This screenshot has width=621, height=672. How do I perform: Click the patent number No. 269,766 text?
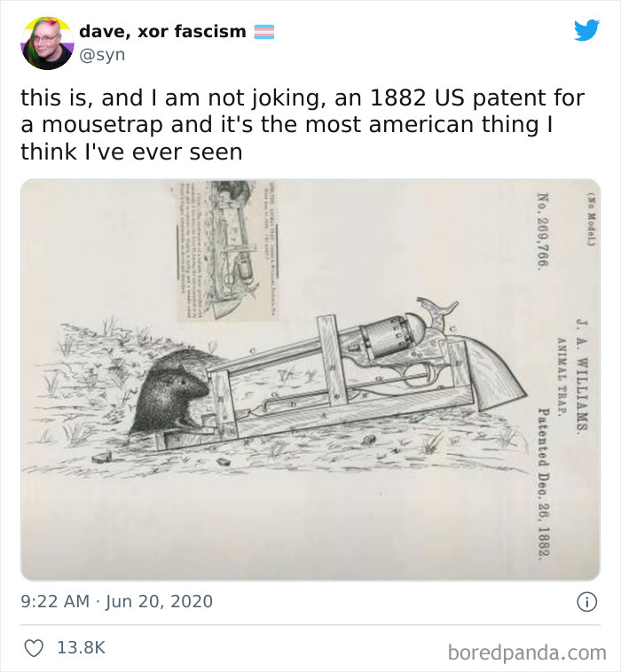[x=543, y=230]
